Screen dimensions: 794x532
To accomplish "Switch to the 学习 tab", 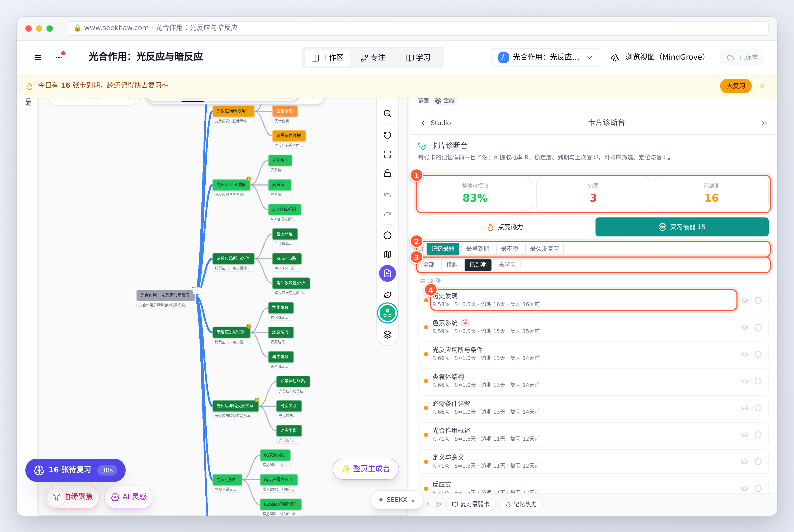I will click(x=418, y=58).
